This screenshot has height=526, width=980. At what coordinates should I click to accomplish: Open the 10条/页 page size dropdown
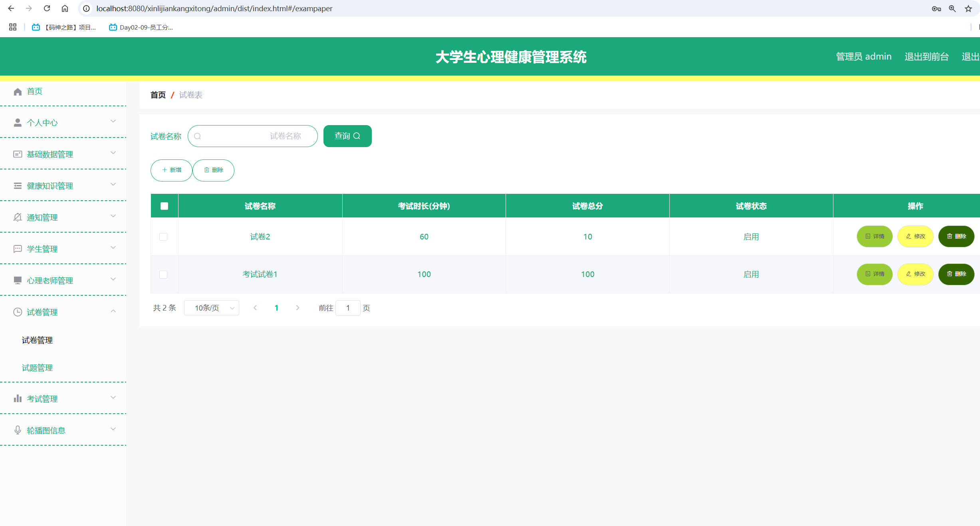coord(212,308)
